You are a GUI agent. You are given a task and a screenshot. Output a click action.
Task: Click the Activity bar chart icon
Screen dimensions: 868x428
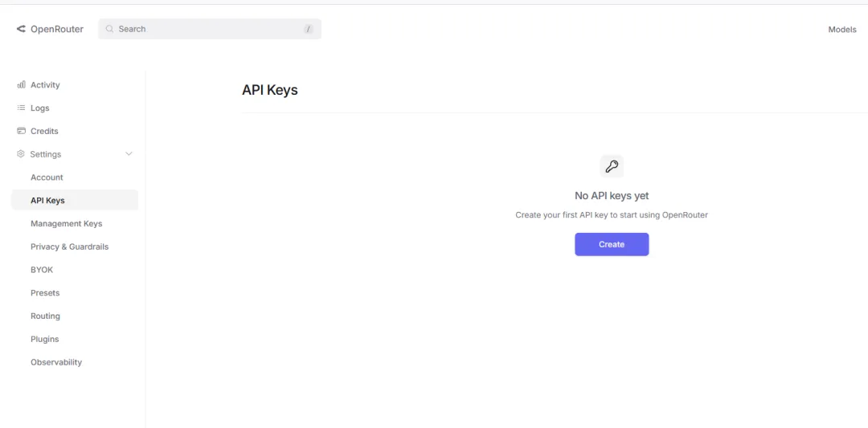22,84
